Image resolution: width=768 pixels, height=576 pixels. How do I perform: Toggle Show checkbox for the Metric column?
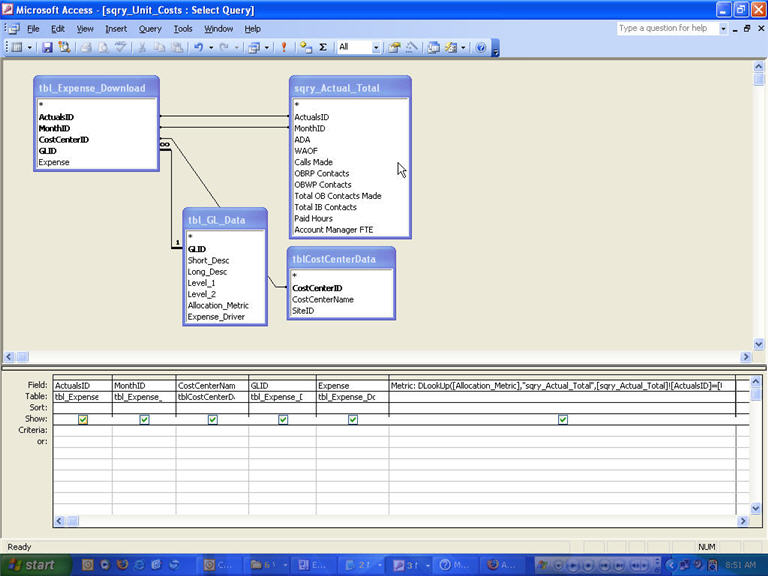pyautogui.click(x=563, y=420)
